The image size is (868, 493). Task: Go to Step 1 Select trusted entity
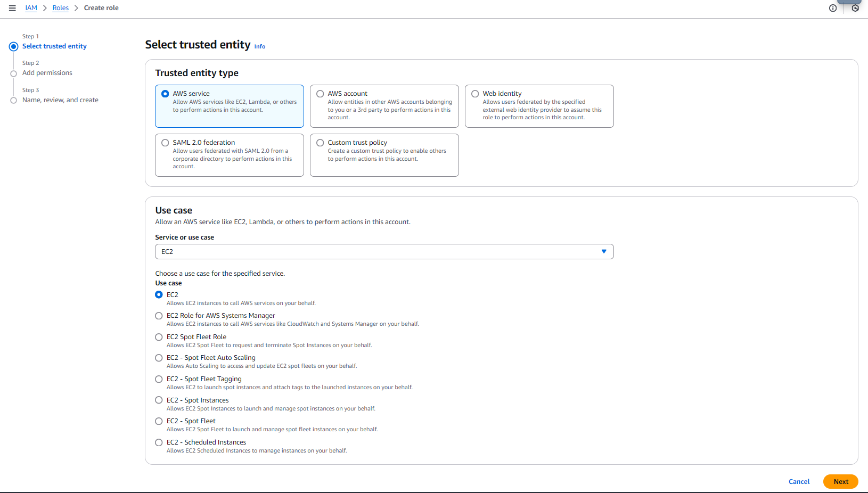click(54, 46)
